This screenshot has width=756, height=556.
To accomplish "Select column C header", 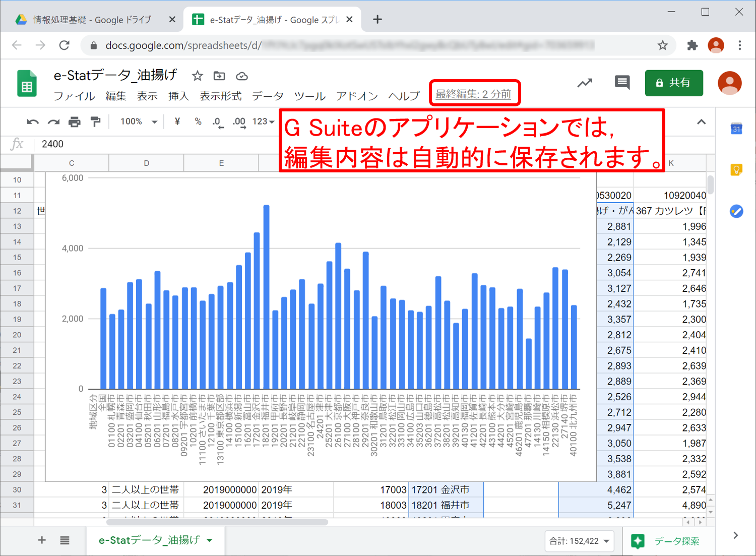I will (x=72, y=163).
